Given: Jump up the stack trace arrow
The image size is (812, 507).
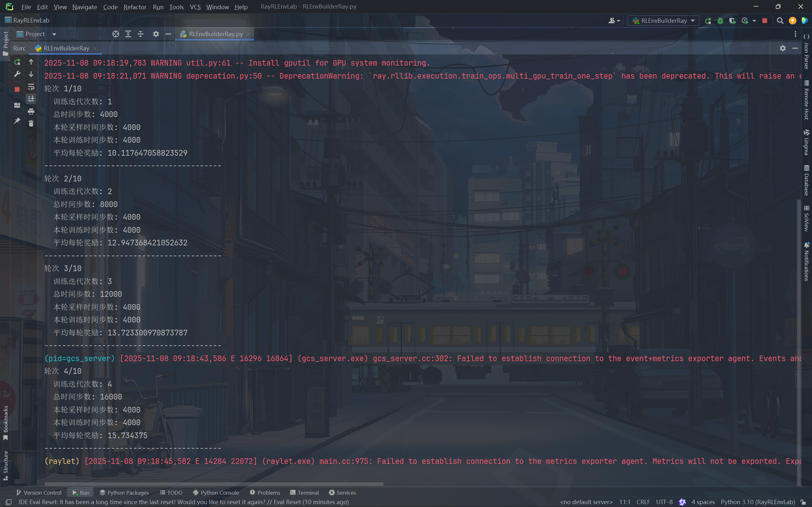Looking at the screenshot, I should pos(31,62).
